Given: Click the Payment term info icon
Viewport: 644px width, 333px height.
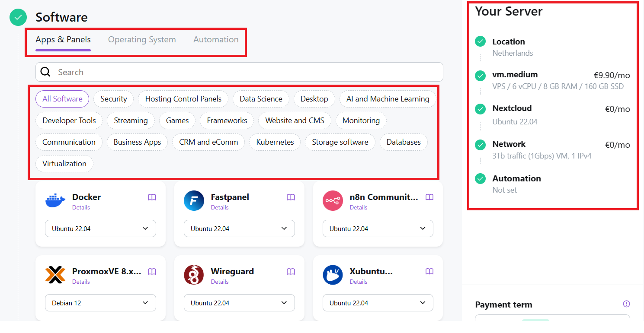Looking at the screenshot, I should pos(626,304).
